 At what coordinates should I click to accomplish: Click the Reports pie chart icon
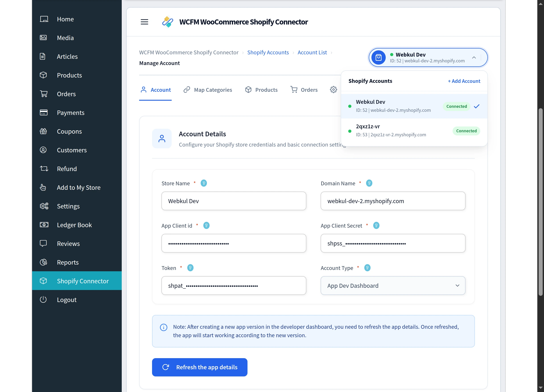pyautogui.click(x=43, y=262)
